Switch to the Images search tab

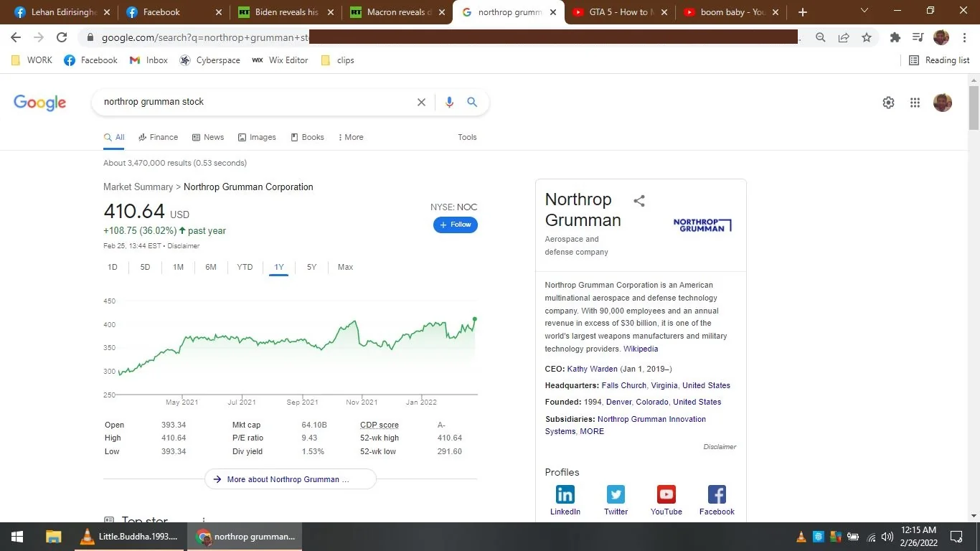(257, 137)
